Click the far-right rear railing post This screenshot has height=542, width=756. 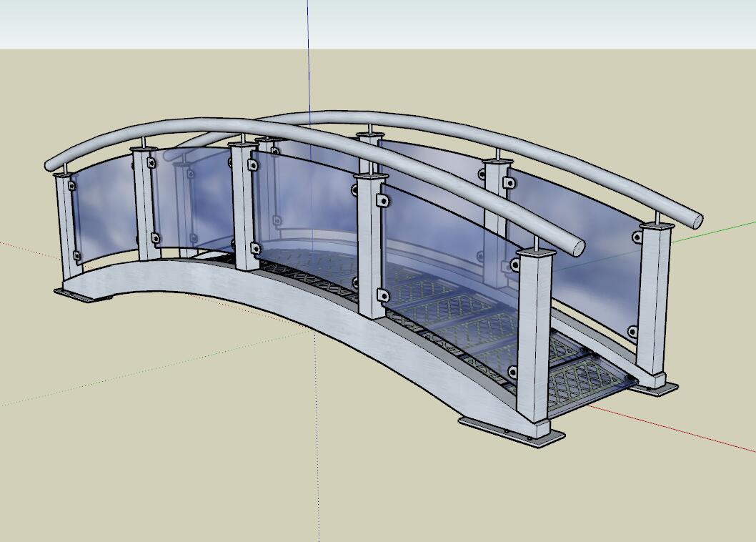tap(653, 300)
